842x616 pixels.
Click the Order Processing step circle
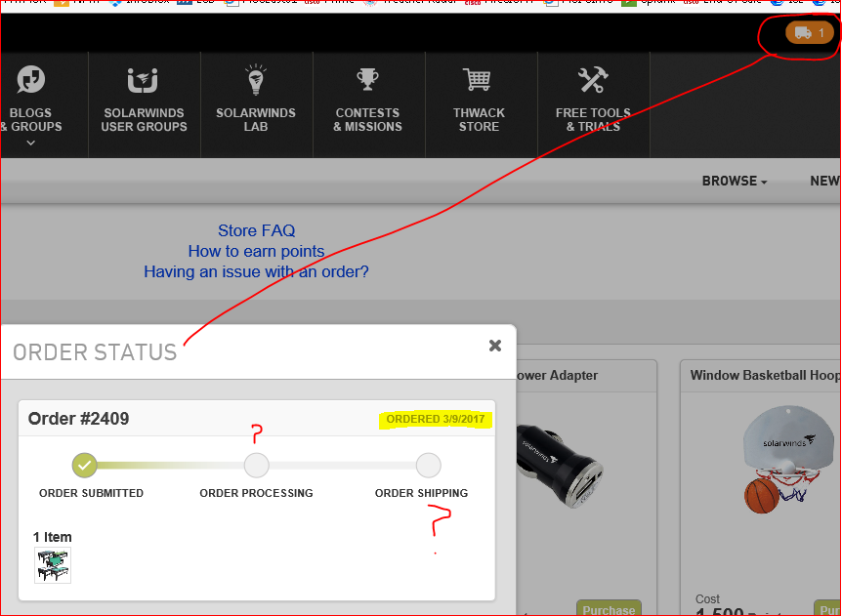[x=257, y=466]
